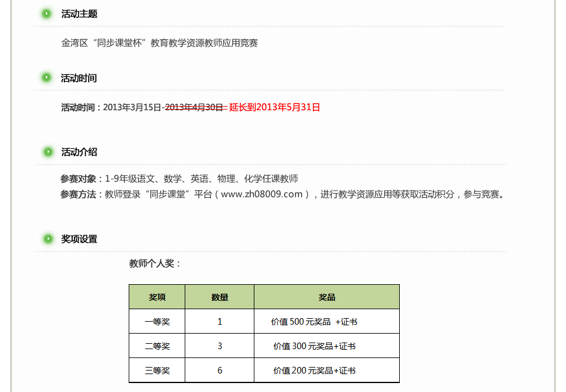This screenshot has height=392, width=566.
Task: Click green arrow icon beside 奖项设置
Action: pos(48,239)
